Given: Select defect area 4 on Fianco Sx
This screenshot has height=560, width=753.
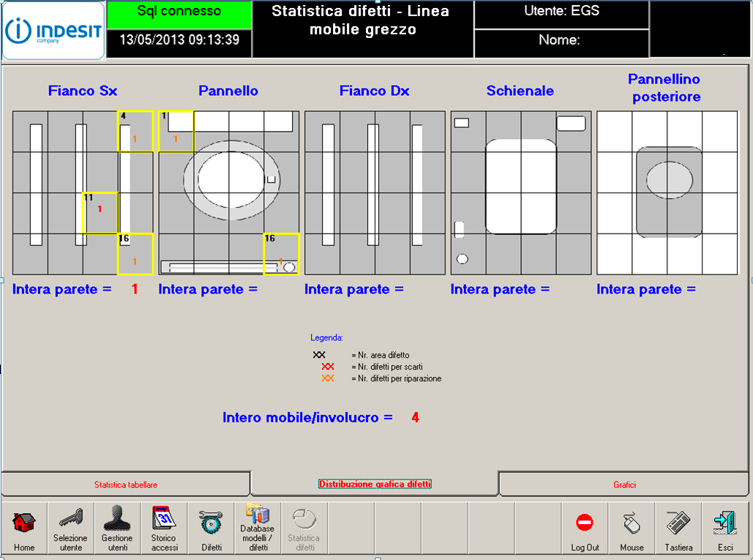Looking at the screenshot, I should tap(135, 131).
